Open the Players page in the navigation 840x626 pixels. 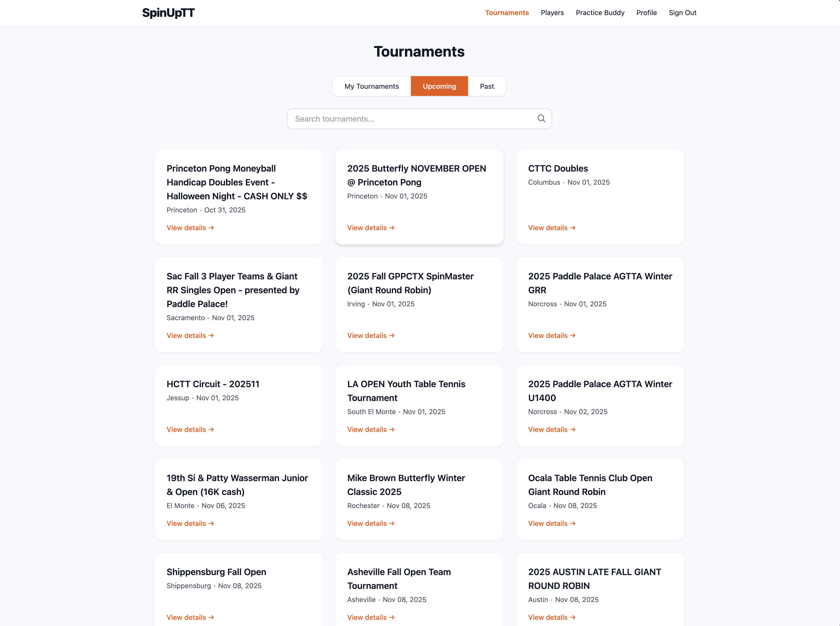tap(552, 13)
